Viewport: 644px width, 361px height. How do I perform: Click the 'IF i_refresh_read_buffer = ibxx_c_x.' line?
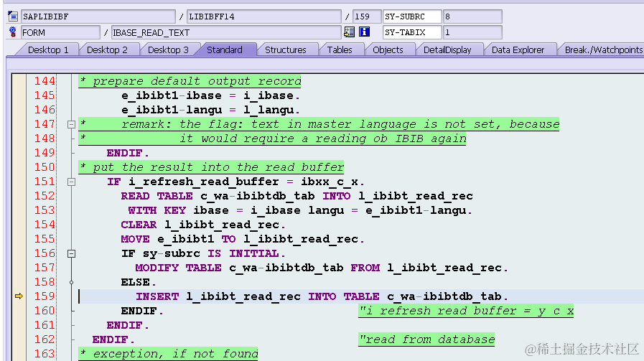coord(235,182)
